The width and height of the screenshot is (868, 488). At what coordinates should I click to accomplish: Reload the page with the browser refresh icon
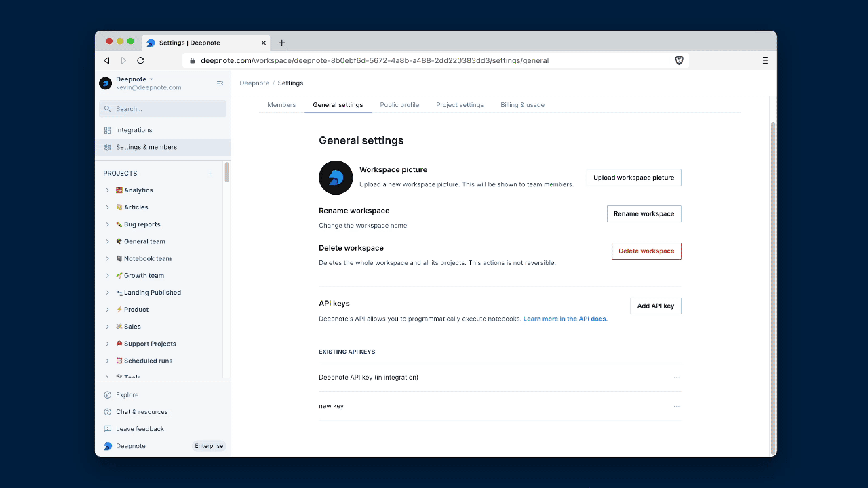[x=140, y=60]
